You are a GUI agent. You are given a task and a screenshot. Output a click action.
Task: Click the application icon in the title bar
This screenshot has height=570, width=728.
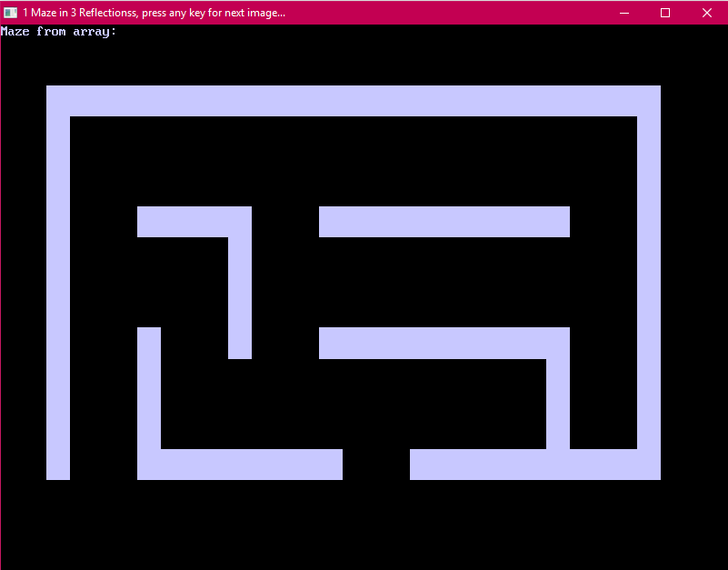(x=11, y=13)
